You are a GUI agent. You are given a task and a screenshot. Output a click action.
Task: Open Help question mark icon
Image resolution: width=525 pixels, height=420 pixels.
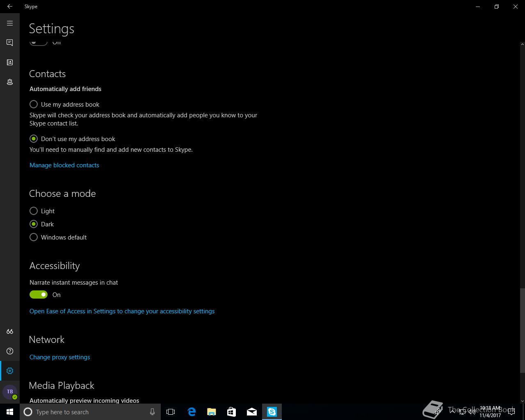pyautogui.click(x=10, y=351)
